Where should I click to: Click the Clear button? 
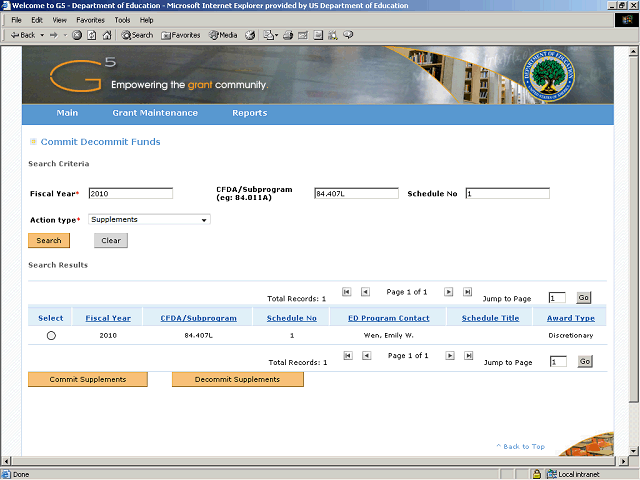tap(111, 240)
